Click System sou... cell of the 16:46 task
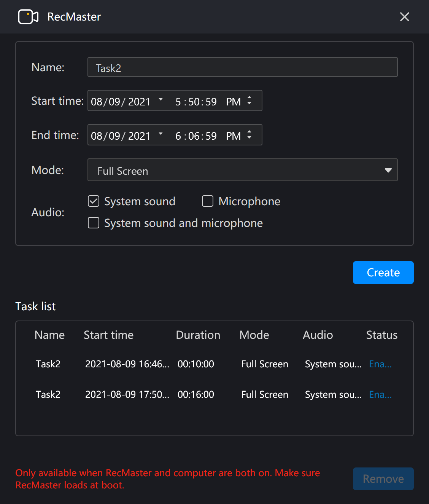Screen dimensions: 429x504 333,364
